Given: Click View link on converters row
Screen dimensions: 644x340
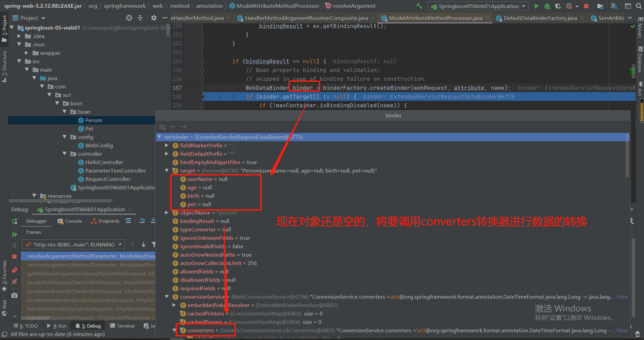Looking at the screenshot, I should (x=622, y=330).
